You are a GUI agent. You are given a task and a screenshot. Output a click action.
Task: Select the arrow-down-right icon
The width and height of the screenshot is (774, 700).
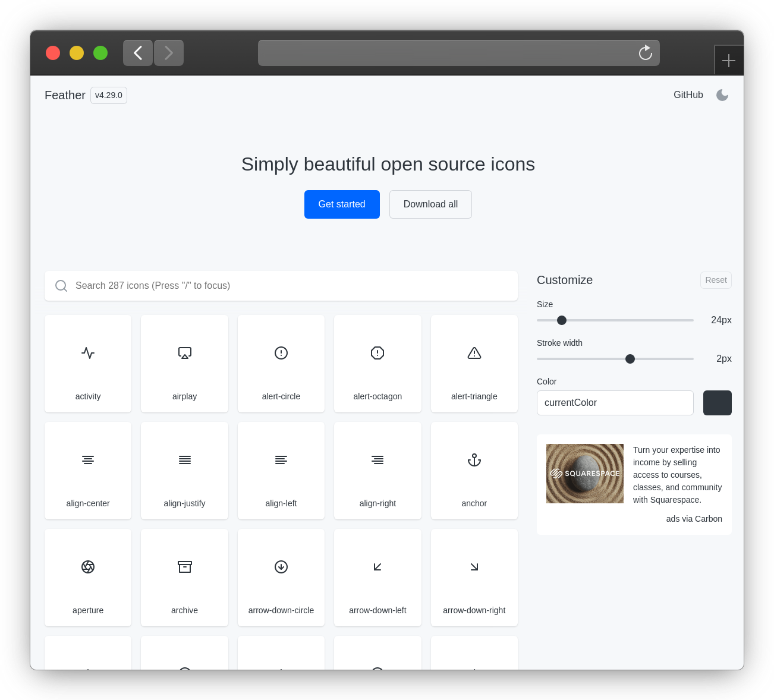pos(474,567)
